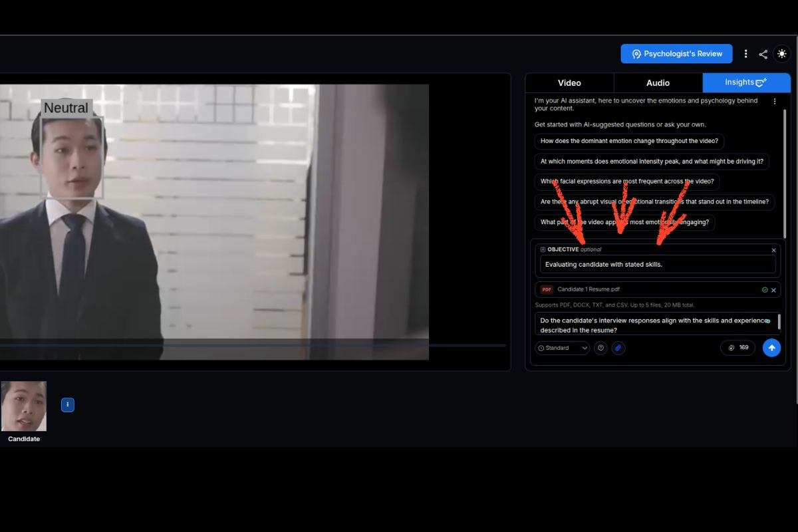Open the Standard mode dropdown
The image size is (798, 532).
pyautogui.click(x=563, y=348)
